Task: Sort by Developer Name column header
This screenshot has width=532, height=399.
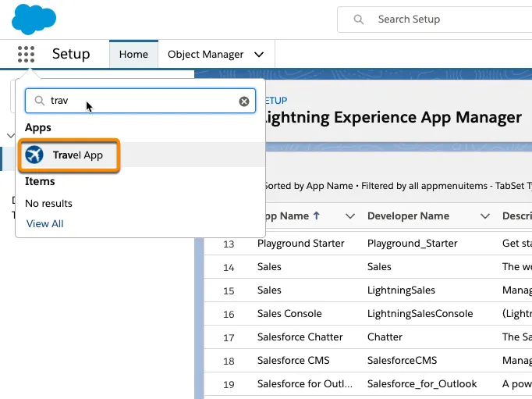Action: coord(408,216)
